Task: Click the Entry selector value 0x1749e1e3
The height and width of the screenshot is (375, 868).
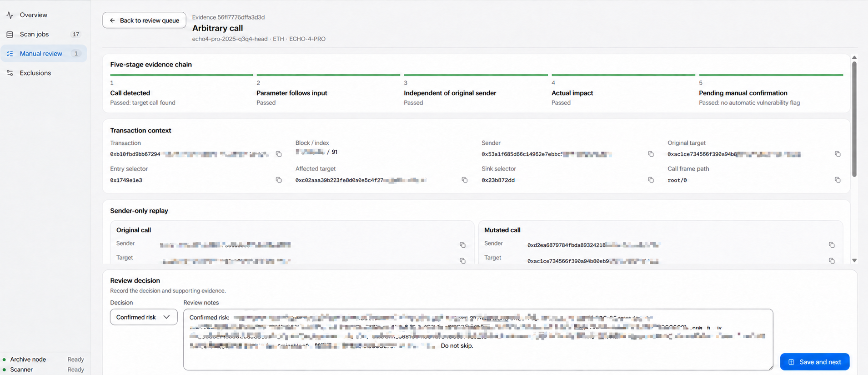Action: (x=126, y=180)
